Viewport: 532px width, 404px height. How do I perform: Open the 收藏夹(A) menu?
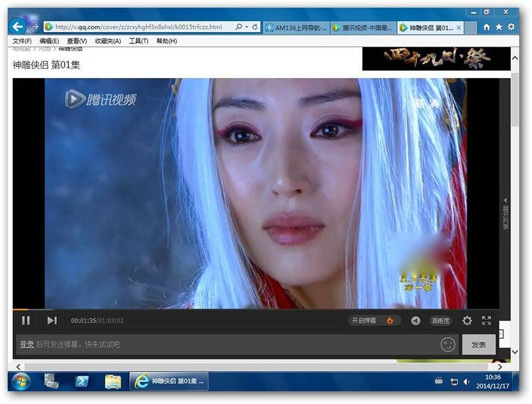[x=108, y=41]
